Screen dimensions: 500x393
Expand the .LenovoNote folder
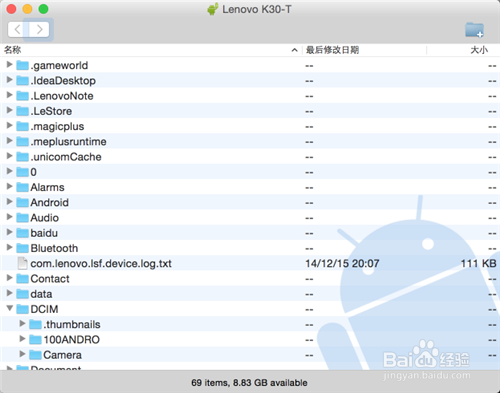pos(10,95)
